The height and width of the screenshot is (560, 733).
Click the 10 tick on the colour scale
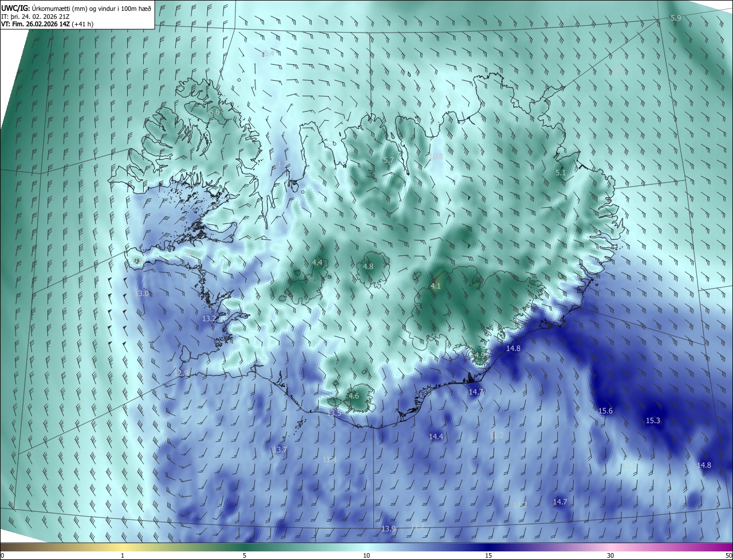point(366,555)
